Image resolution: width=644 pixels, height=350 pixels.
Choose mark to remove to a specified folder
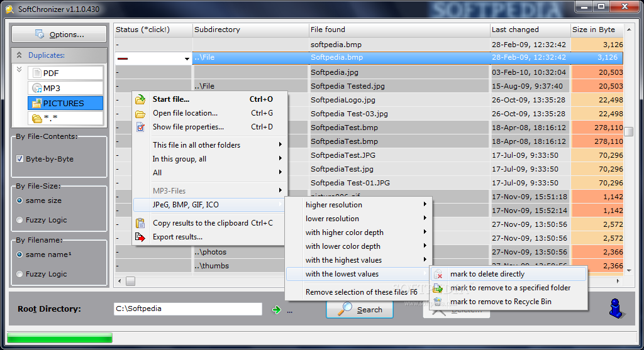[509, 288]
